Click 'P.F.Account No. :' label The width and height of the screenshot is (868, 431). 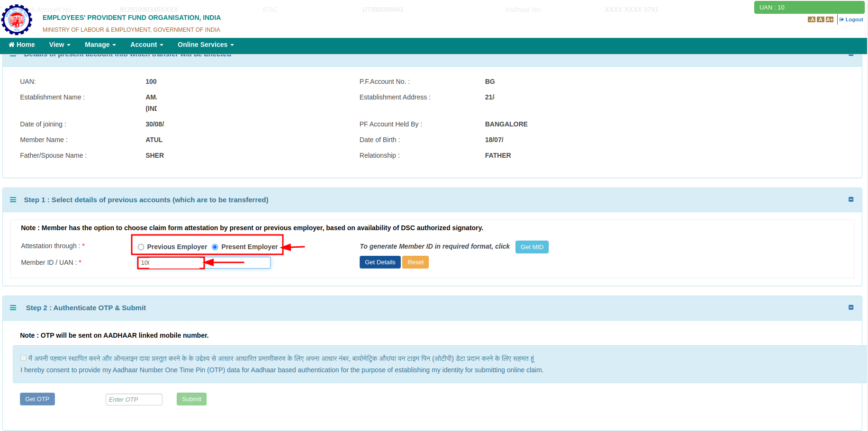point(385,81)
